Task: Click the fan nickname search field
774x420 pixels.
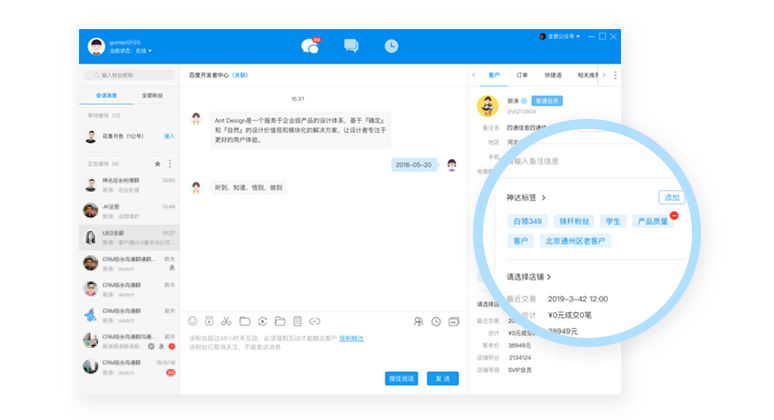Action: coord(130,75)
